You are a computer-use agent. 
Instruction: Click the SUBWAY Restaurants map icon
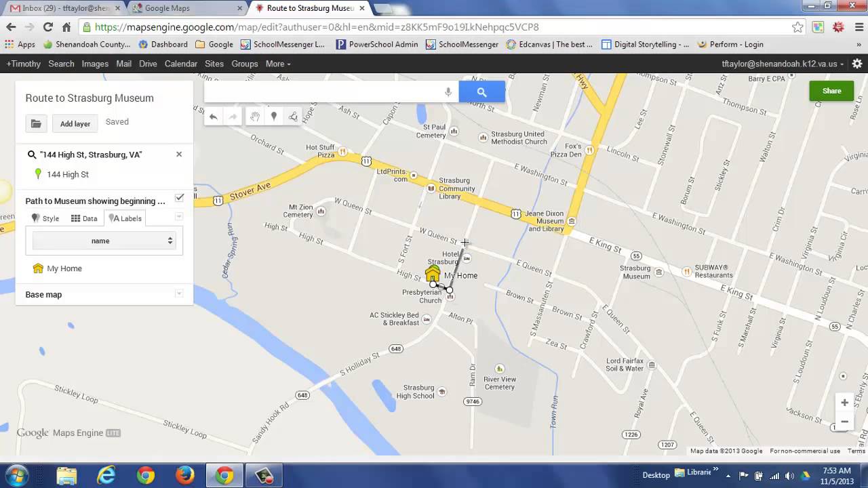[686, 272]
